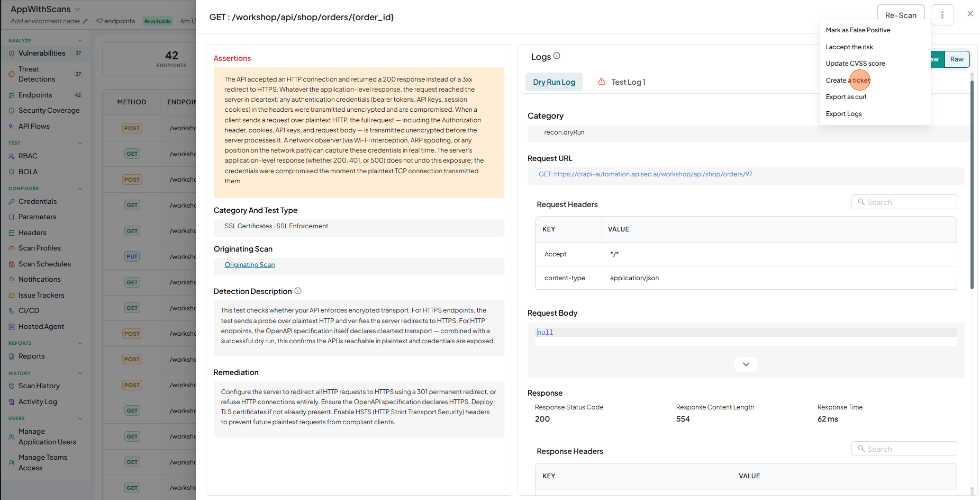Viewport: 980px width, 500px height.
Task: Open Scan Schedules in the sidebar
Action: [x=44, y=264]
